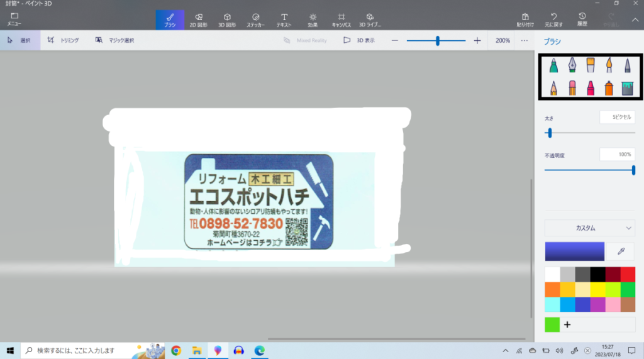
Task: Choose the red color swatch
Action: (628, 274)
